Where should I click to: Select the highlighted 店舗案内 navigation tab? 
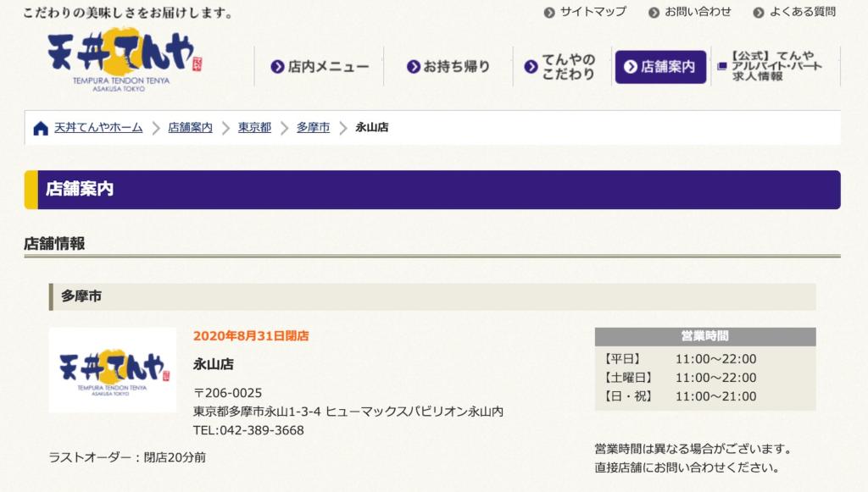coord(660,67)
